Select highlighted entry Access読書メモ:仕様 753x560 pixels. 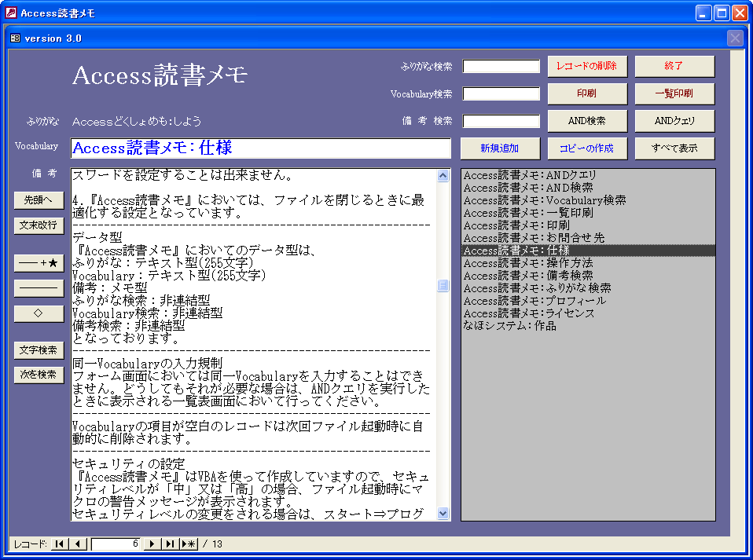588,251
